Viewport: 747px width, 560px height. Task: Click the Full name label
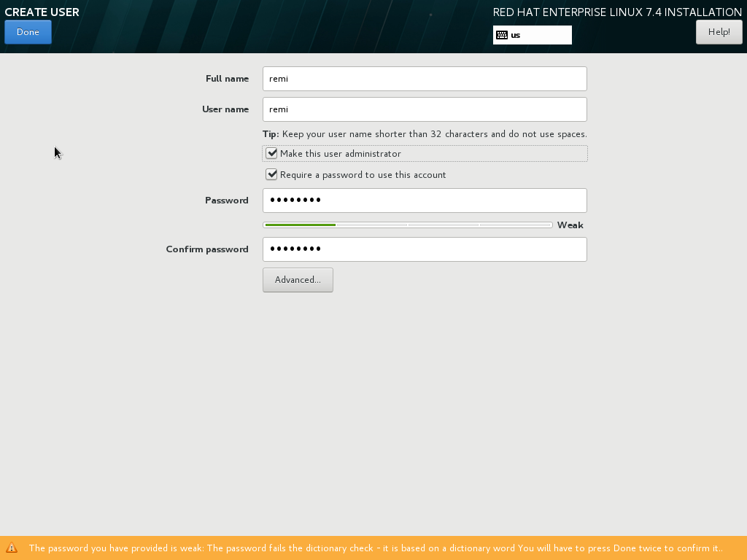pyautogui.click(x=228, y=79)
